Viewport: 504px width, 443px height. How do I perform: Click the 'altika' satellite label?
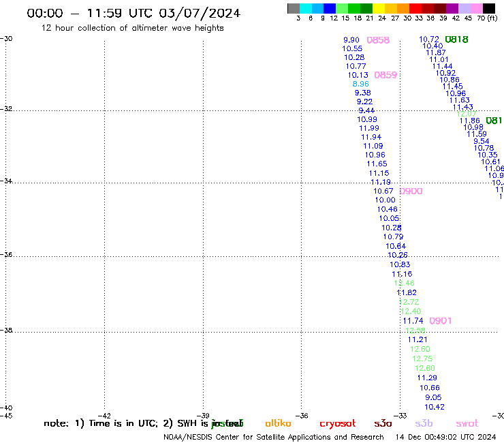(x=278, y=423)
